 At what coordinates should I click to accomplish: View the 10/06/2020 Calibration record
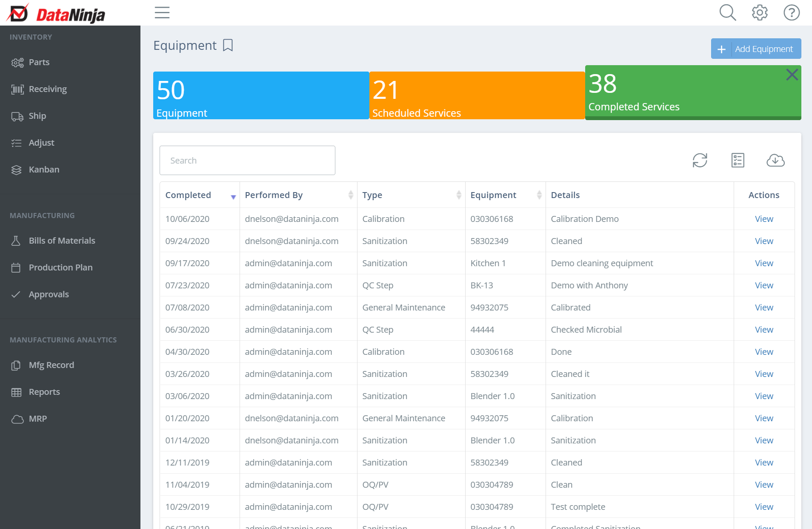pyautogui.click(x=764, y=219)
